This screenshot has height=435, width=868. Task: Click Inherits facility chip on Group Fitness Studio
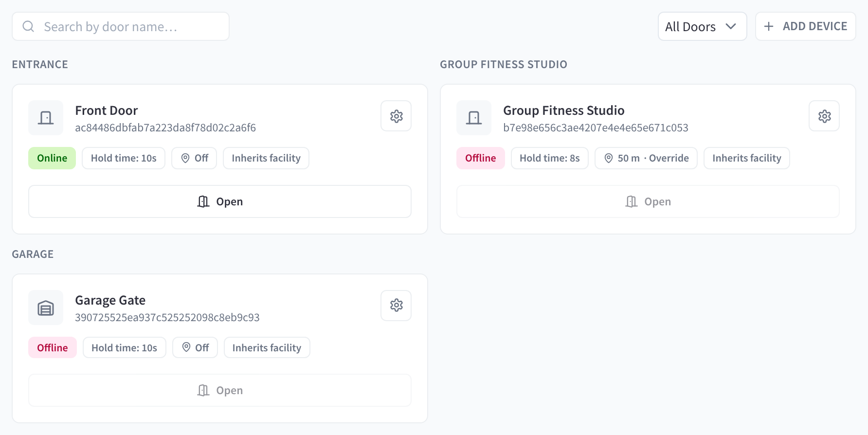[747, 158]
